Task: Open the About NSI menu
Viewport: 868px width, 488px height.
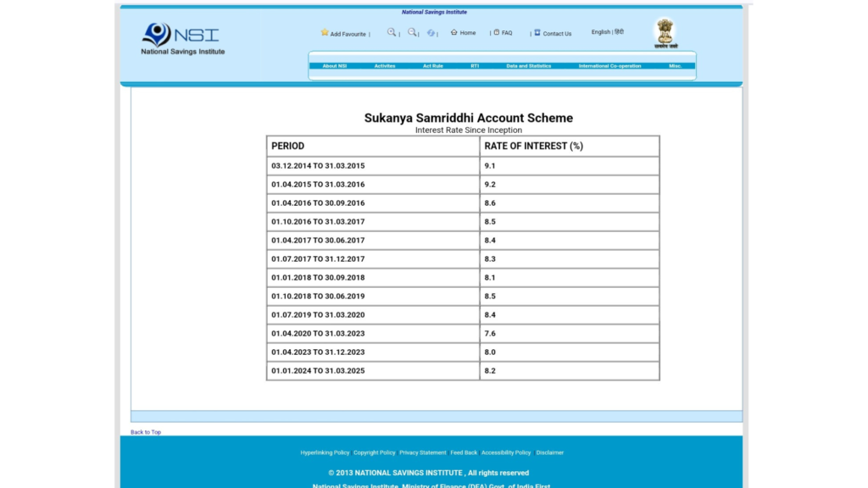Action: (335, 64)
